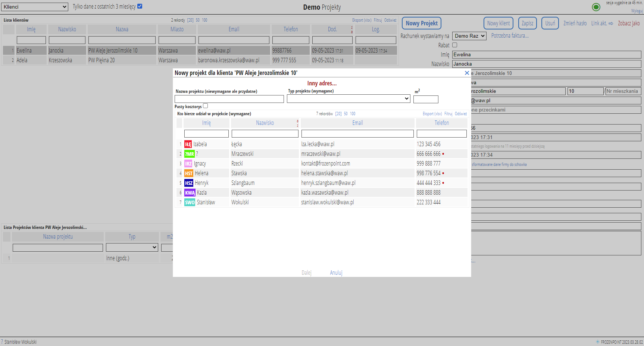Click Helena's orange HST avatar badge
This screenshot has height=346, width=644.
(x=189, y=173)
